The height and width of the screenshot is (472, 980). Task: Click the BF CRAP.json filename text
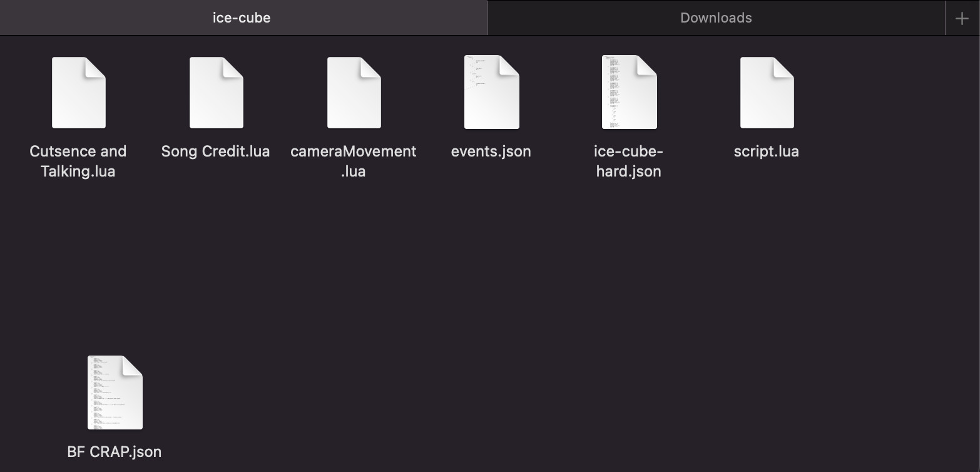(115, 451)
